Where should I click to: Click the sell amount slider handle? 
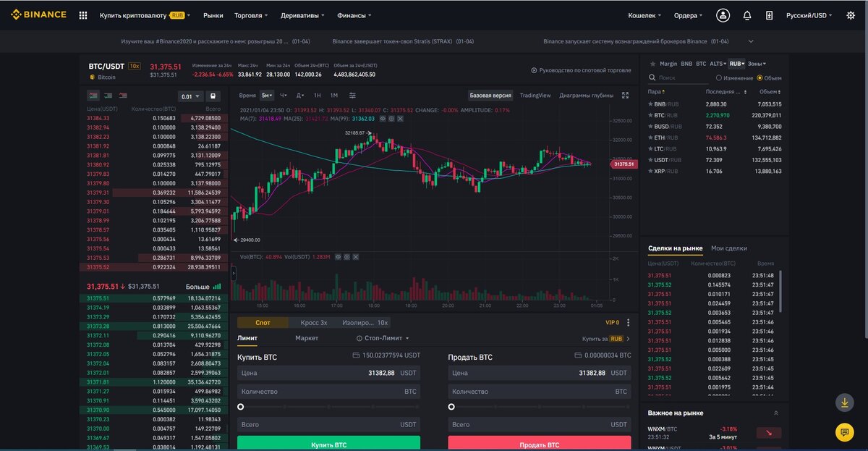[x=451, y=407]
